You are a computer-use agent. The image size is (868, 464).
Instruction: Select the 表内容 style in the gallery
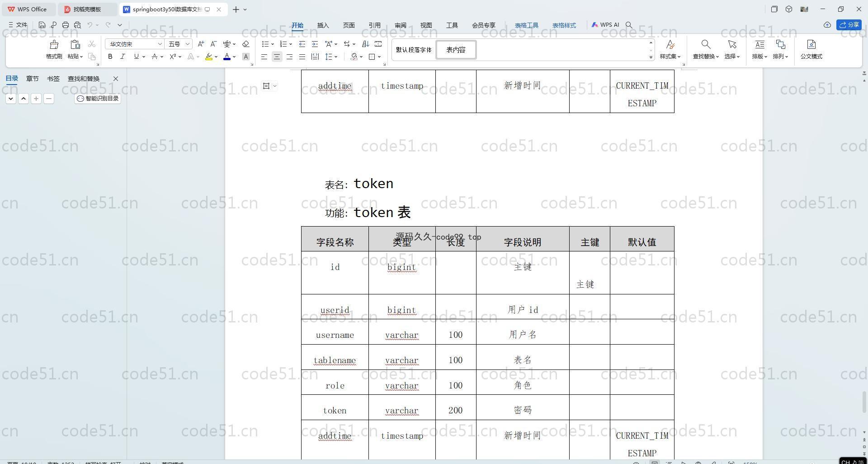(456, 50)
